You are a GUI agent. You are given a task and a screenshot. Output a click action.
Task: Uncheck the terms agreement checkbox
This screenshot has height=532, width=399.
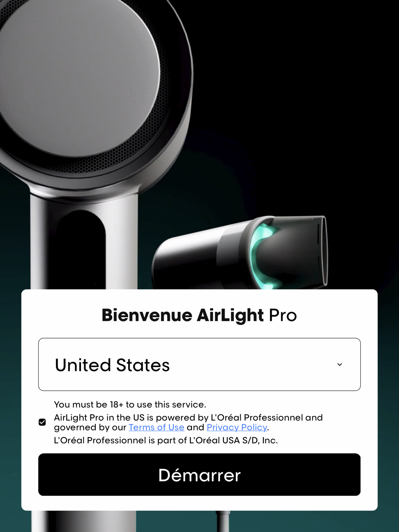42,422
